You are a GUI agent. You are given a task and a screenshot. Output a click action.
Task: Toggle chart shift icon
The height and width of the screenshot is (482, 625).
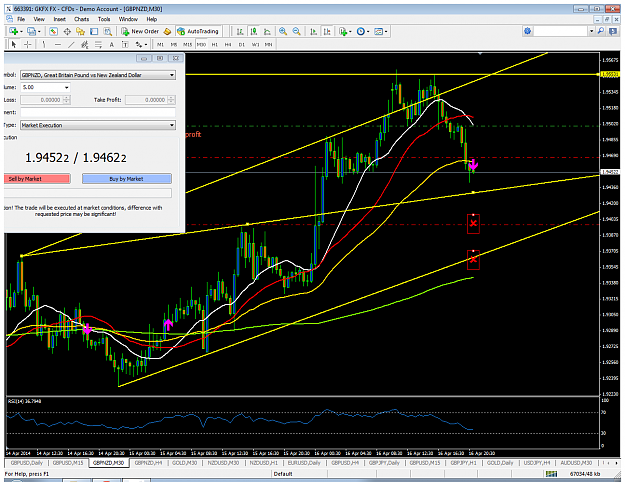(x=327, y=31)
